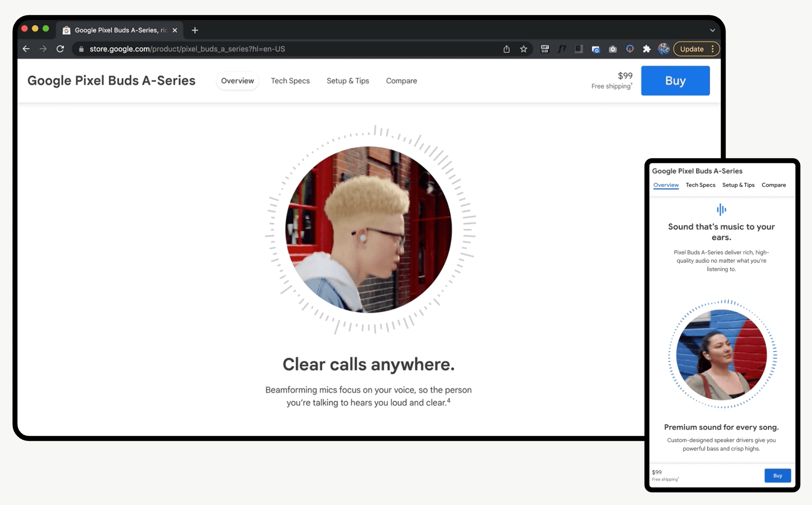Select the Google Pixel Buds A-Series browser tab
812x505 pixels.
coord(121,30)
